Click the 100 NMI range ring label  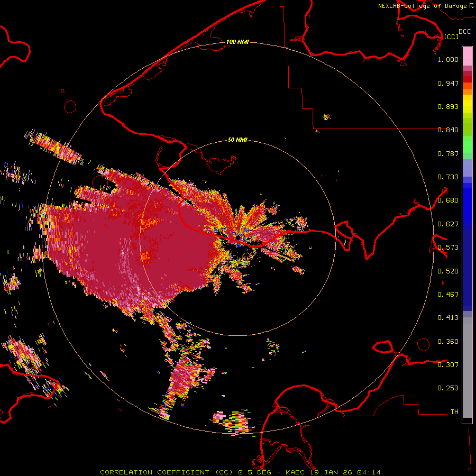[x=237, y=42]
